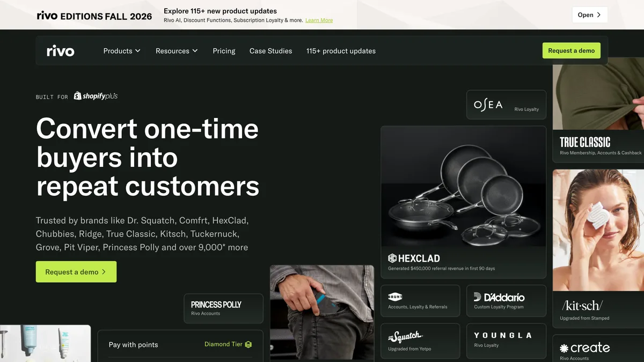Click the 'Convert one-time buyers' headline
This screenshot has height=362, width=644.
pyautogui.click(x=148, y=158)
